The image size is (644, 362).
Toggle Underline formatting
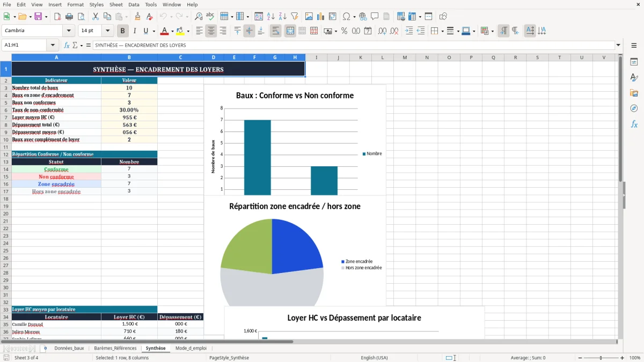point(145,31)
